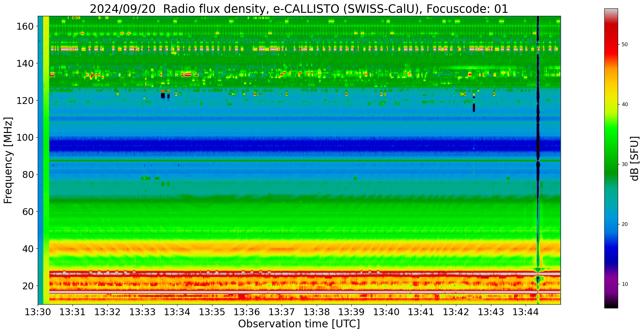The image size is (644, 333).
Task: Click the colorbar's 10 tick label
Action: coord(625,284)
